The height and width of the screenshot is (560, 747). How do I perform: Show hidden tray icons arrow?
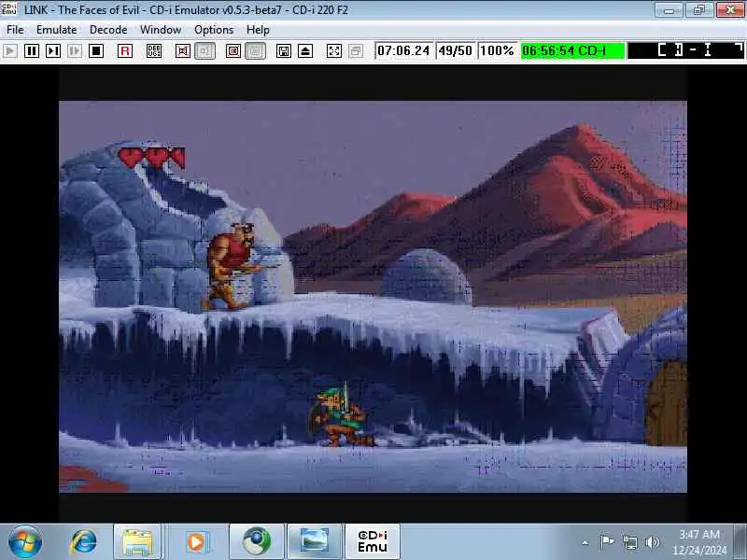[x=585, y=542]
